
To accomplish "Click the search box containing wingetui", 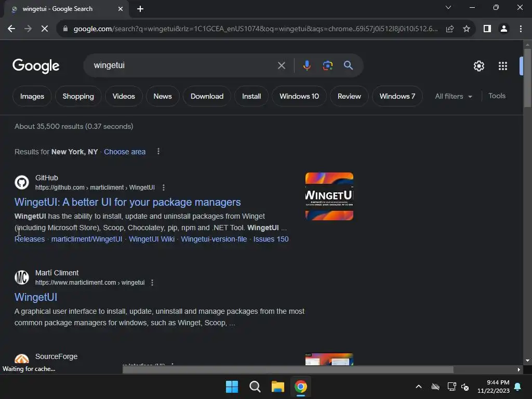I will (x=183, y=65).
